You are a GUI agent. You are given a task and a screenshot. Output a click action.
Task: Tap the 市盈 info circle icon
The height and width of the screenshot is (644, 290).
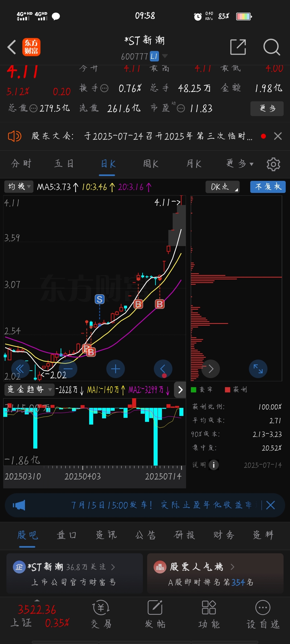point(181,108)
